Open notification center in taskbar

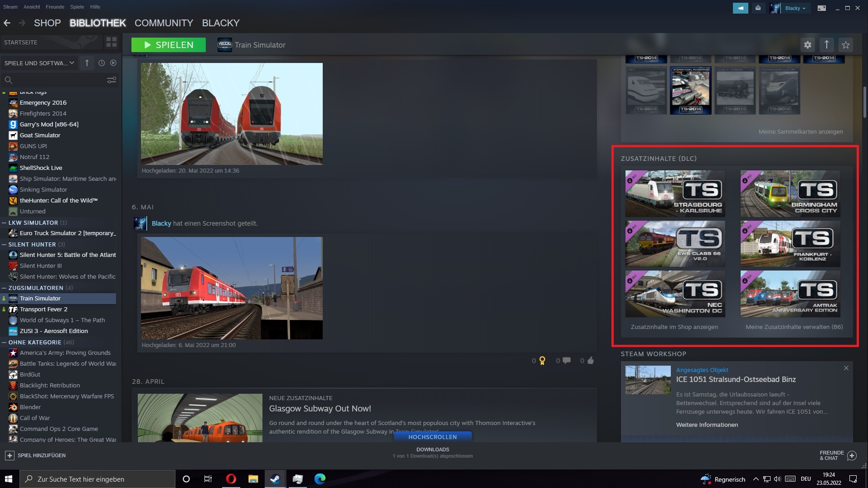853,479
